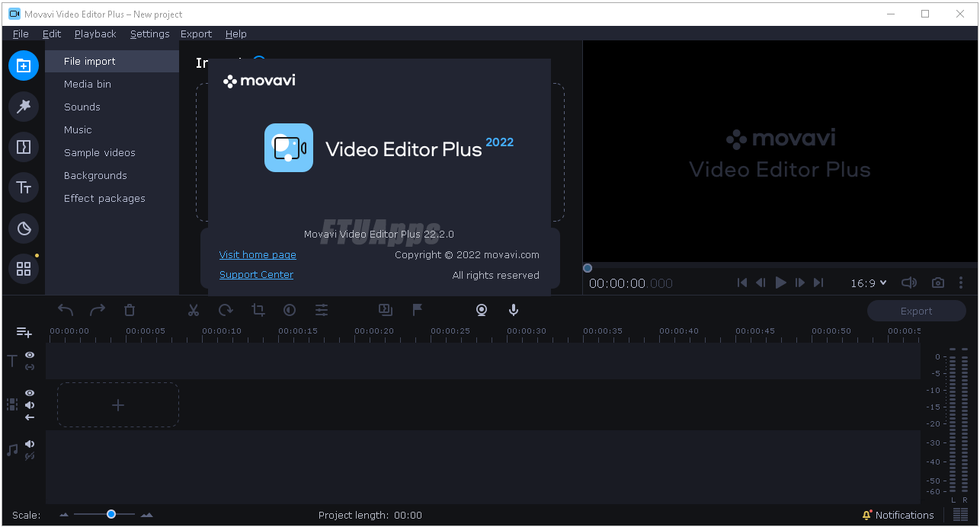Open Clip properties sliders icon
This screenshot has height=527, width=980.
click(322, 310)
